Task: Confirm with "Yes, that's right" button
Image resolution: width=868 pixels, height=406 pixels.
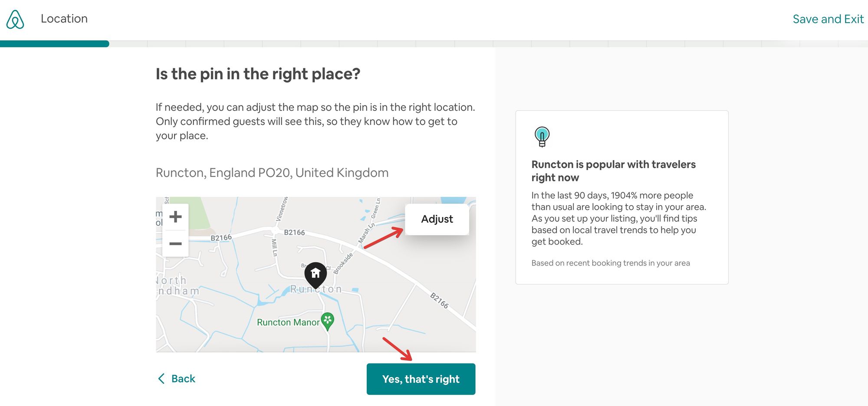Action: pyautogui.click(x=421, y=379)
